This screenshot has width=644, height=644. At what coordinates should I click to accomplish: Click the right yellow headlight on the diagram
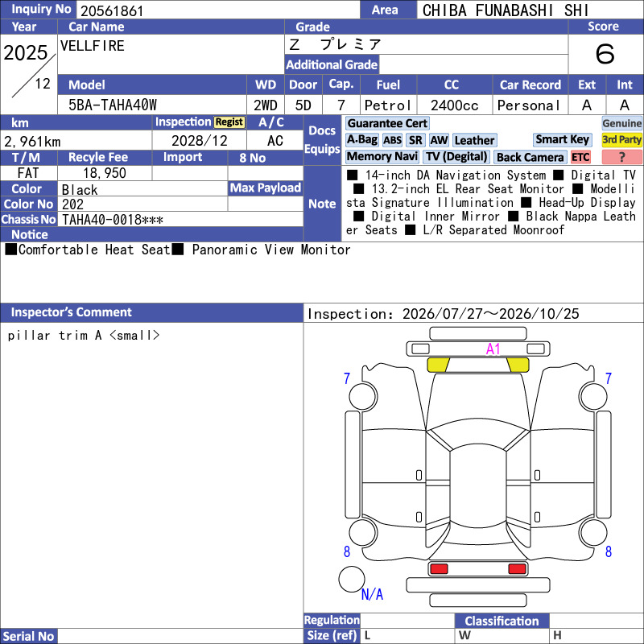point(518,365)
